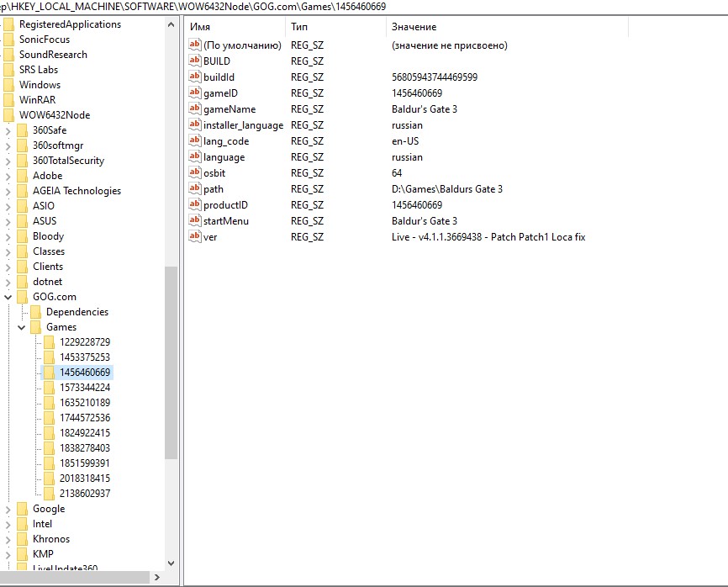
Task: Select the 1573344224 game key
Action: click(84, 388)
